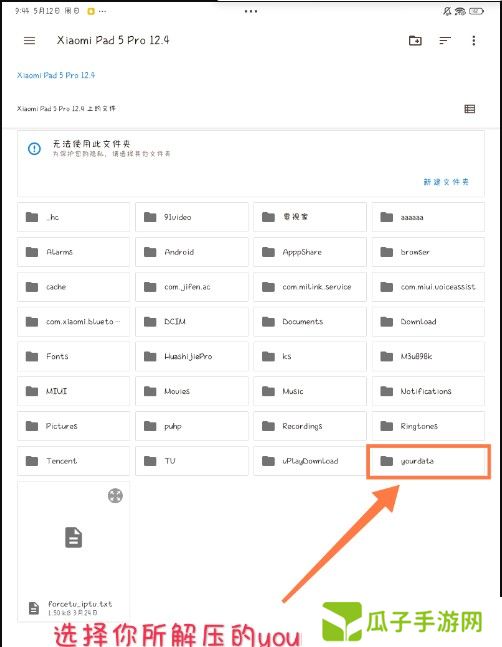Open the Tencent folder

(73, 461)
